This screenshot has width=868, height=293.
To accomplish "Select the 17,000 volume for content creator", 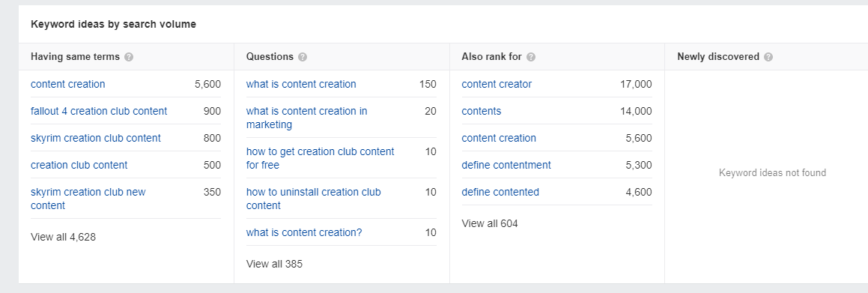I will [636, 84].
